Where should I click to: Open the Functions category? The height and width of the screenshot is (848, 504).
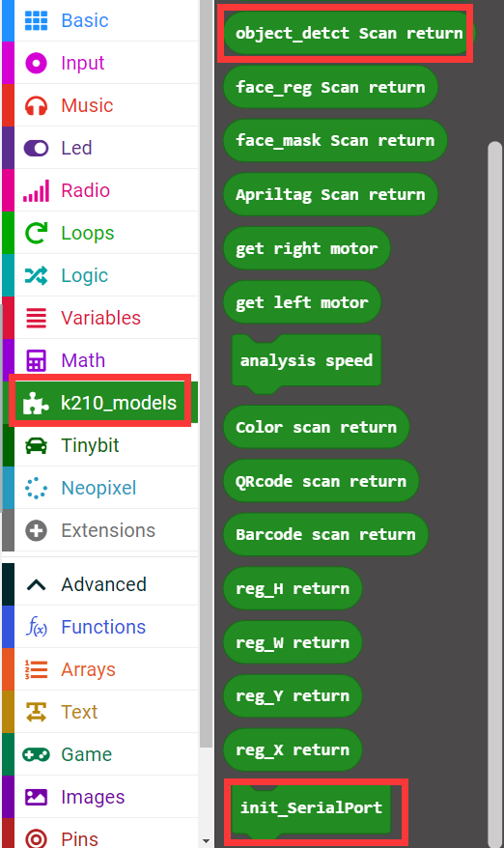point(100,628)
